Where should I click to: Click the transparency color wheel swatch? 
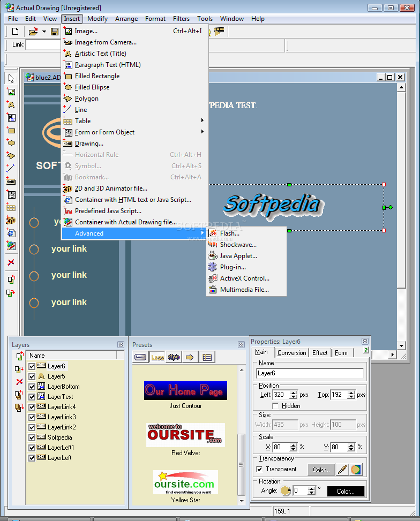[x=356, y=470]
